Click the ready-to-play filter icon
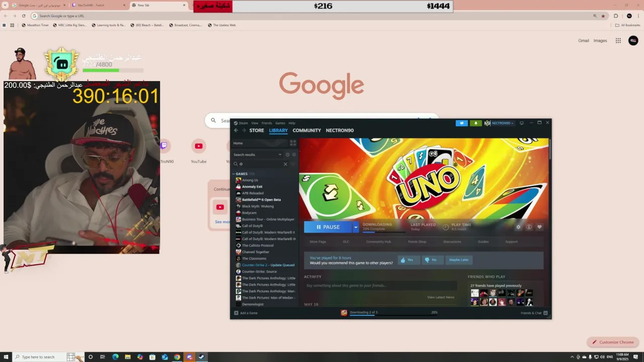Screen dimensions: 644x362 294,154
